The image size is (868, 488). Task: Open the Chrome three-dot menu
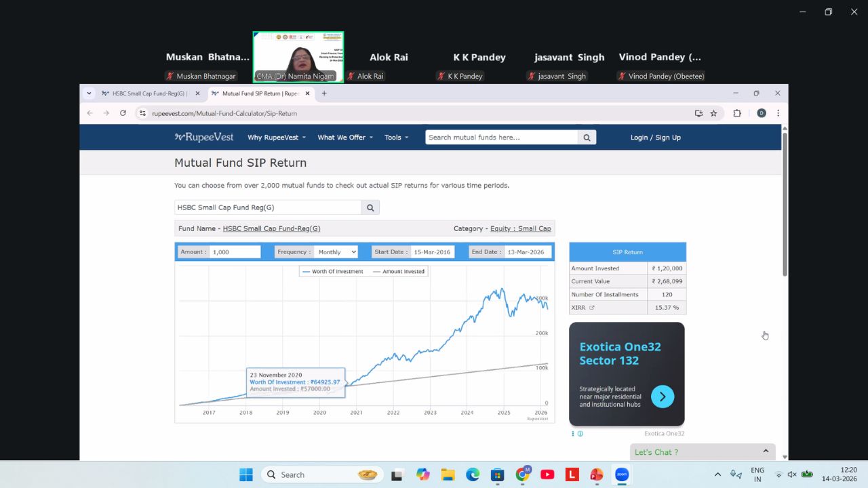(x=778, y=113)
